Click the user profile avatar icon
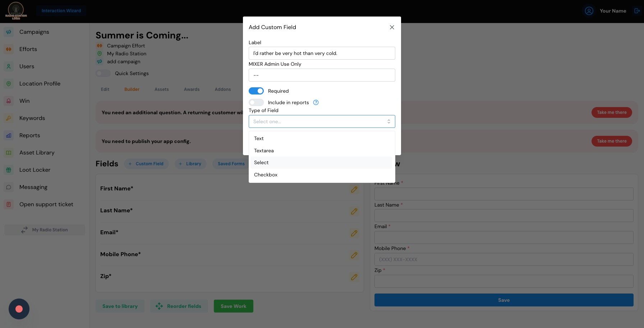The height and width of the screenshot is (328, 644). pos(589,11)
